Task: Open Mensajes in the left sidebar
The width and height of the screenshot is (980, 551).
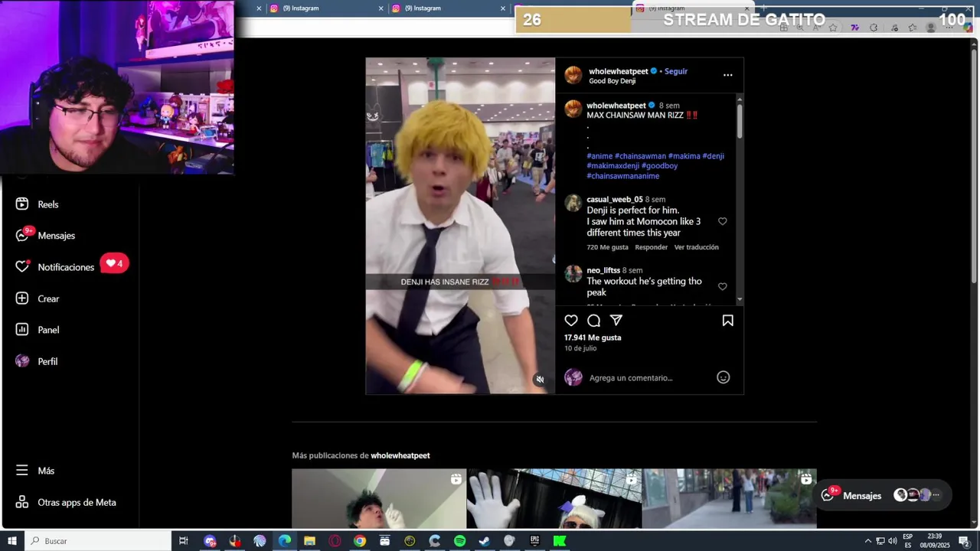Action: (45, 236)
